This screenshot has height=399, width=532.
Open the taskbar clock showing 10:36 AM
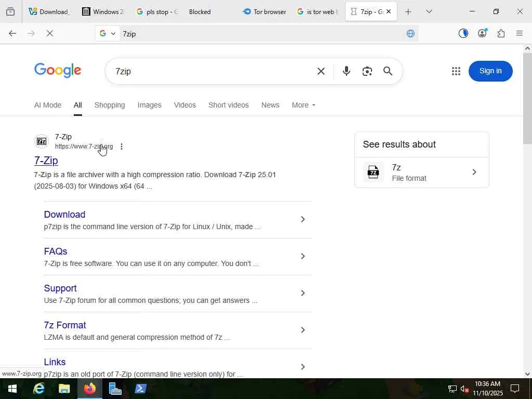(x=487, y=389)
